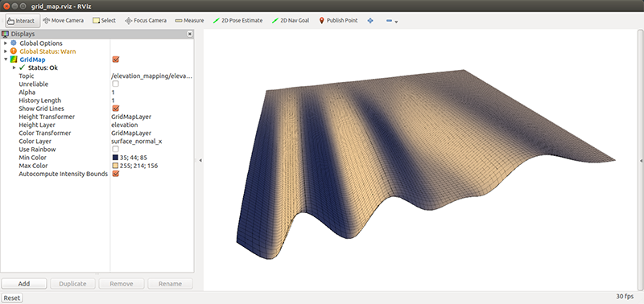Screen dimensions: 644x304
Task: Open the Min Color swatch
Action: point(115,158)
